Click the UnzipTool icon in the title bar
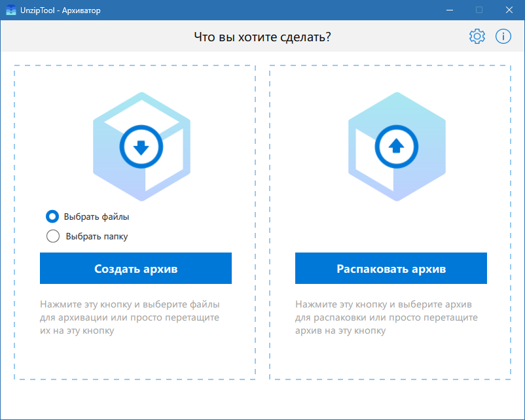This screenshot has width=525, height=420. click(x=10, y=10)
